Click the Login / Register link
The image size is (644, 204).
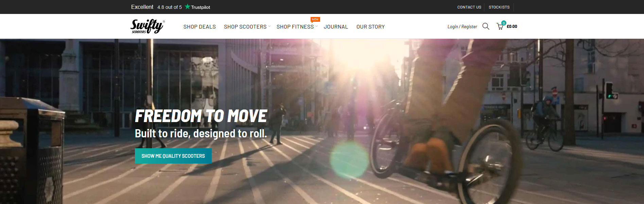click(x=462, y=27)
